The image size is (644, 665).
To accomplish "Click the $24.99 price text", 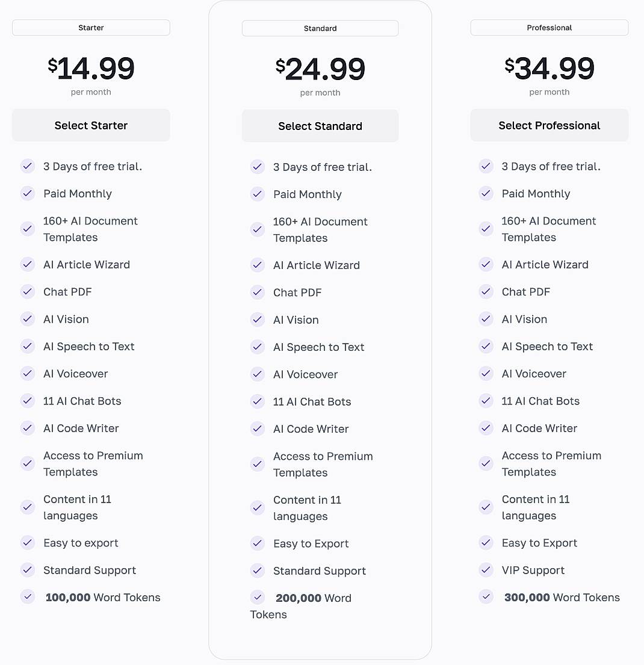I will click(320, 69).
